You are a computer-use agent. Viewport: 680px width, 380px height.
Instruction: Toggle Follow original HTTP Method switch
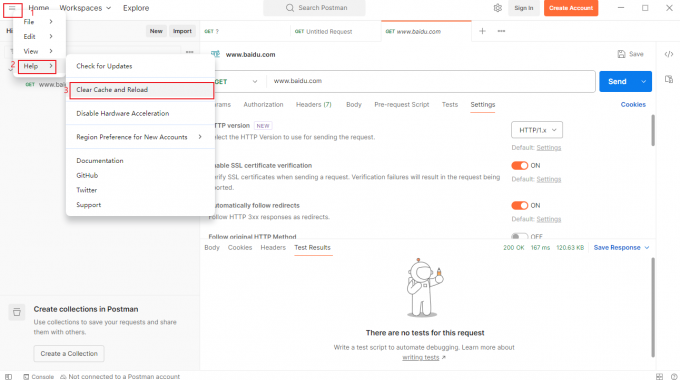519,236
